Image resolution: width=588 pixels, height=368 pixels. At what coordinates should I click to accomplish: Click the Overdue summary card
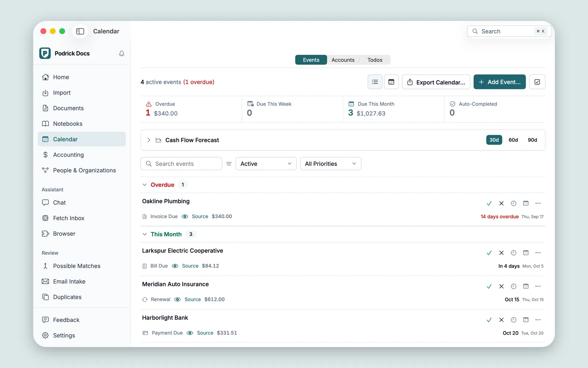coord(191,109)
